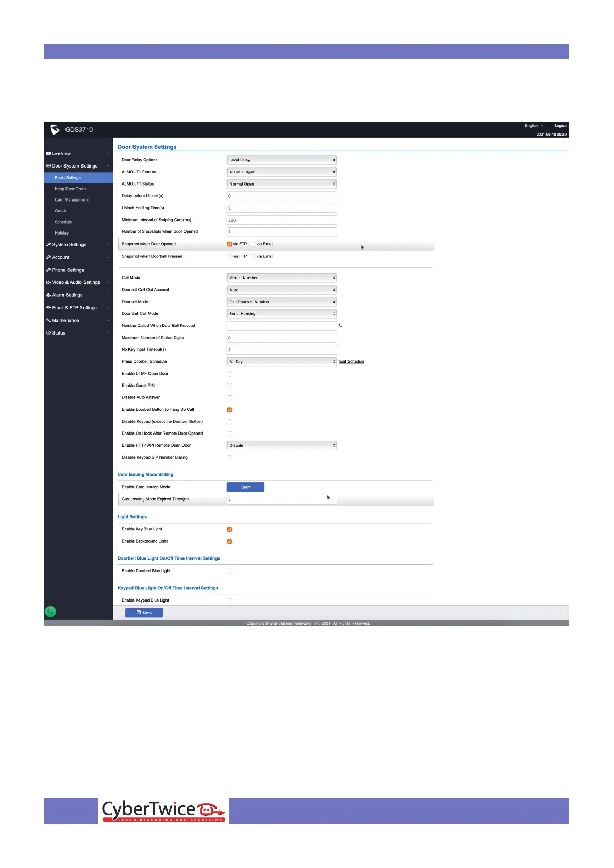Click the Edit Schedule link
Image resolution: width=614 pixels, height=868 pixels.
click(352, 362)
